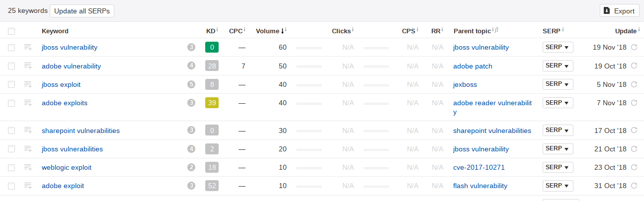The image size is (644, 201).
Task: Open word-count badge 3 for jboss vulnerability
Action: click(191, 47)
